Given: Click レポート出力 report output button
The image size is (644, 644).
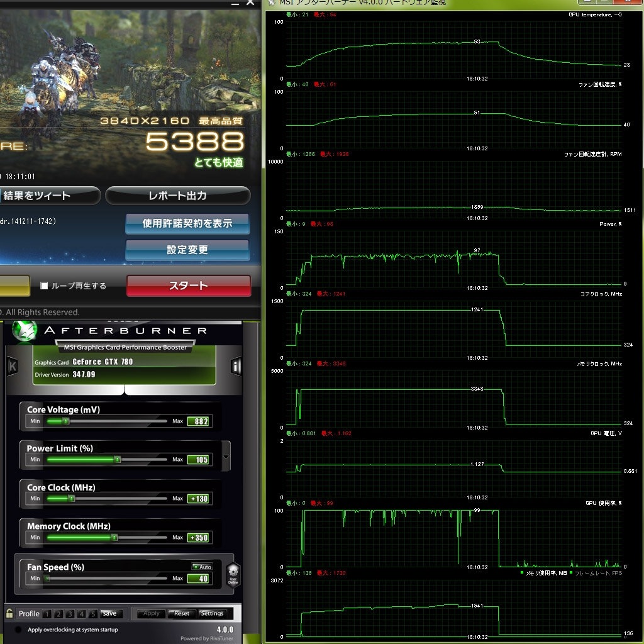Looking at the screenshot, I should pos(178,196).
